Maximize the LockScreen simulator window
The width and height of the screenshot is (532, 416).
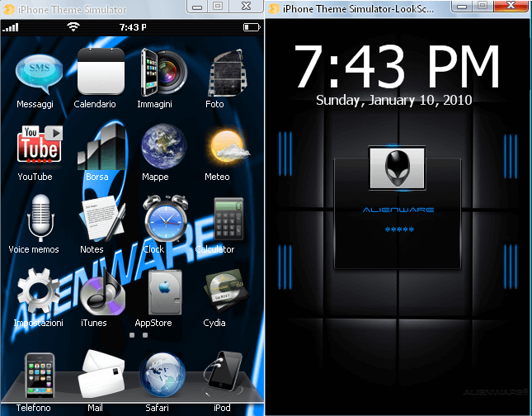pyautogui.click(x=483, y=6)
